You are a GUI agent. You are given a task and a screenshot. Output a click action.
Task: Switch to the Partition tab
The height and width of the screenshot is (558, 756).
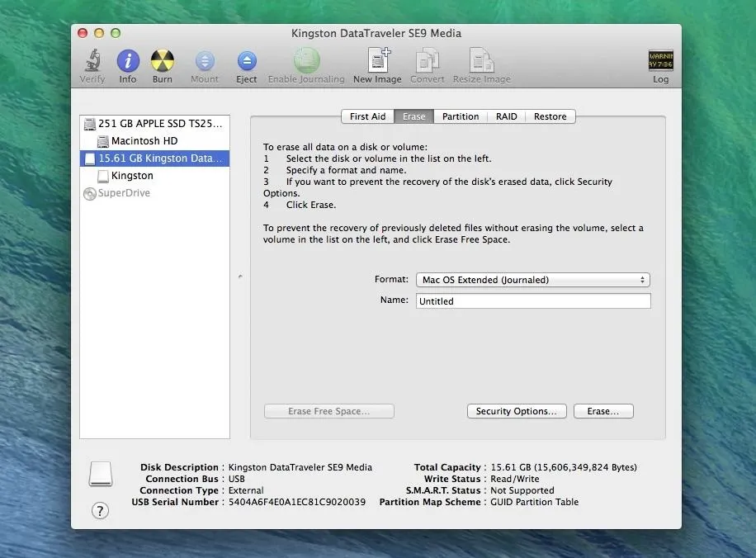pyautogui.click(x=461, y=116)
